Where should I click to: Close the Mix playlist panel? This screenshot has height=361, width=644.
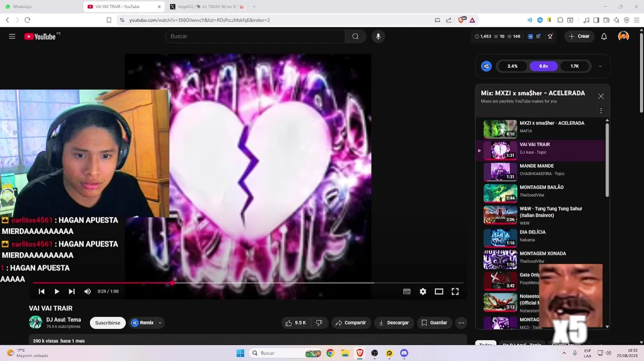[601, 96]
